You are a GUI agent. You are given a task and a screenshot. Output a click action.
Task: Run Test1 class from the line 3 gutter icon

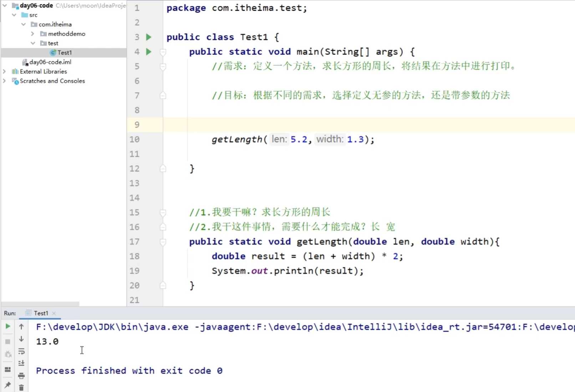(x=149, y=37)
